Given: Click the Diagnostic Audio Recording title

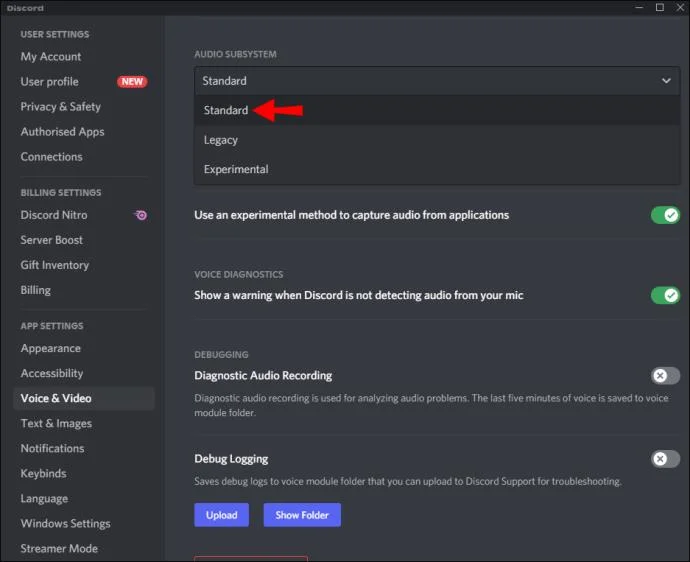Looking at the screenshot, I should 263,376.
